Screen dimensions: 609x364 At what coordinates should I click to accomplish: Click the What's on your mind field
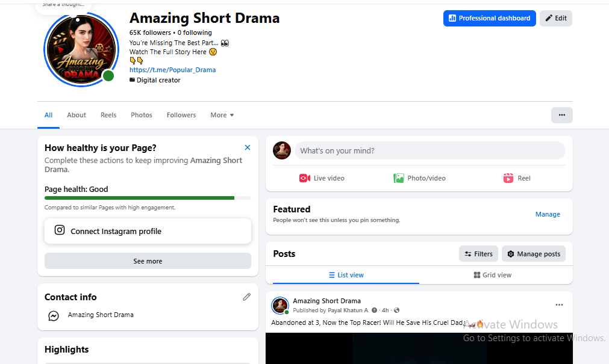(x=430, y=150)
